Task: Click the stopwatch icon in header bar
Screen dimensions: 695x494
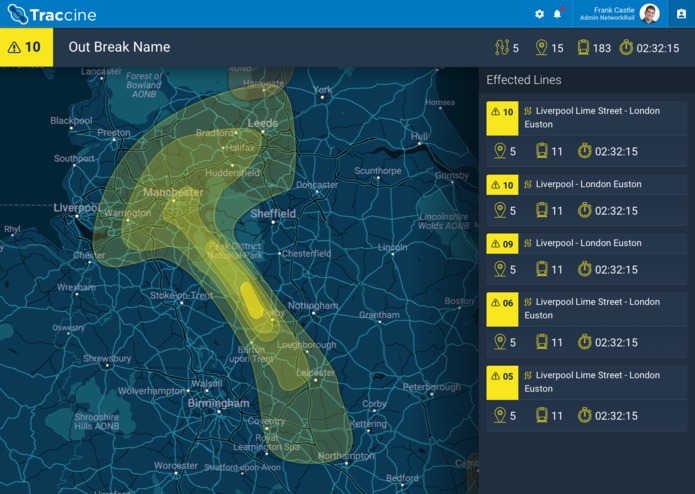Action: tap(626, 47)
